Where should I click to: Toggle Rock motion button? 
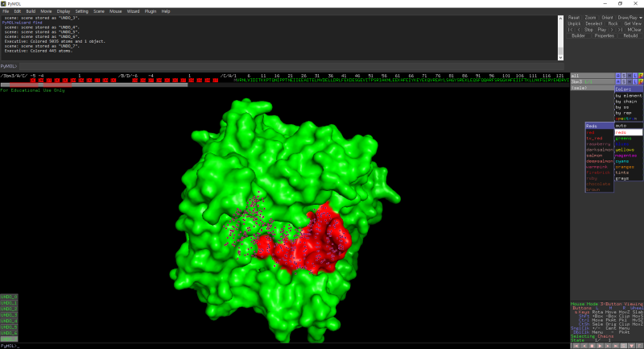(x=613, y=23)
